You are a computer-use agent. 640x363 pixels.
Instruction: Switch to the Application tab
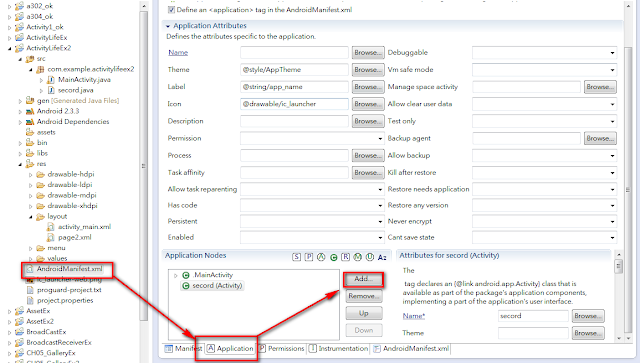[x=230, y=349]
